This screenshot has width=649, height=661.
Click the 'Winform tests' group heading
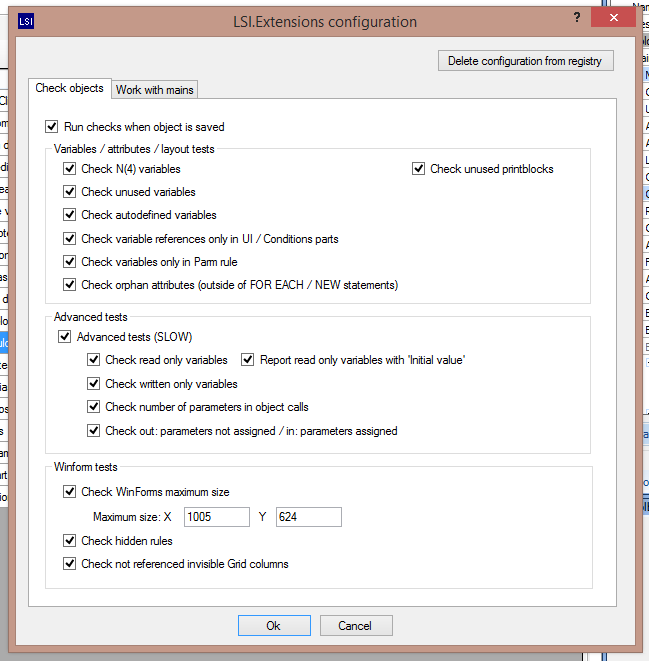pos(86,467)
